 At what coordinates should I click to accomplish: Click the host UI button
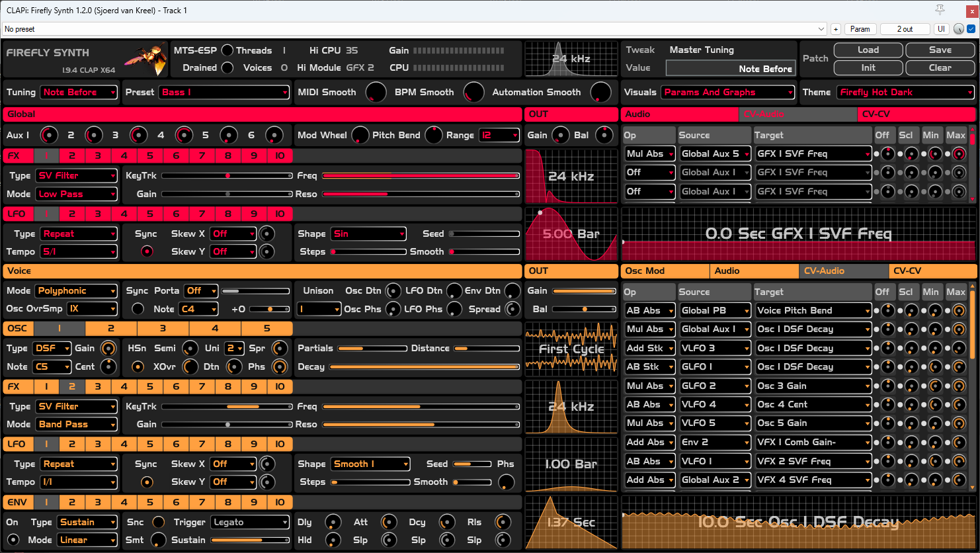pos(941,29)
